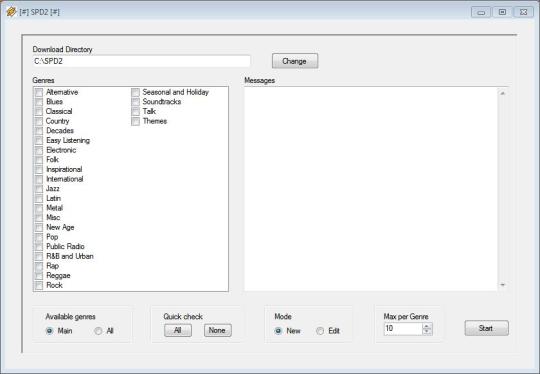This screenshot has width=540, height=374.
Task: Check the Metal genre checkbox
Action: [x=39, y=208]
